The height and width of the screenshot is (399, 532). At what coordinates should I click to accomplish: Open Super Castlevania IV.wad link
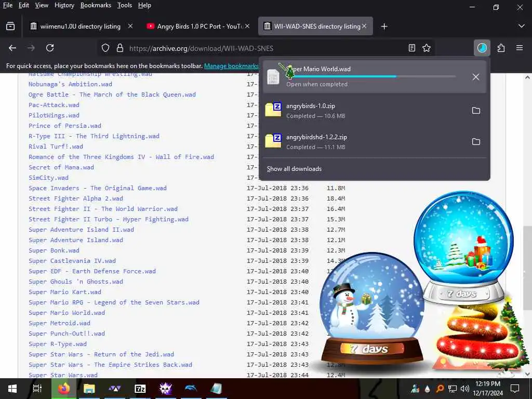pyautogui.click(x=72, y=261)
